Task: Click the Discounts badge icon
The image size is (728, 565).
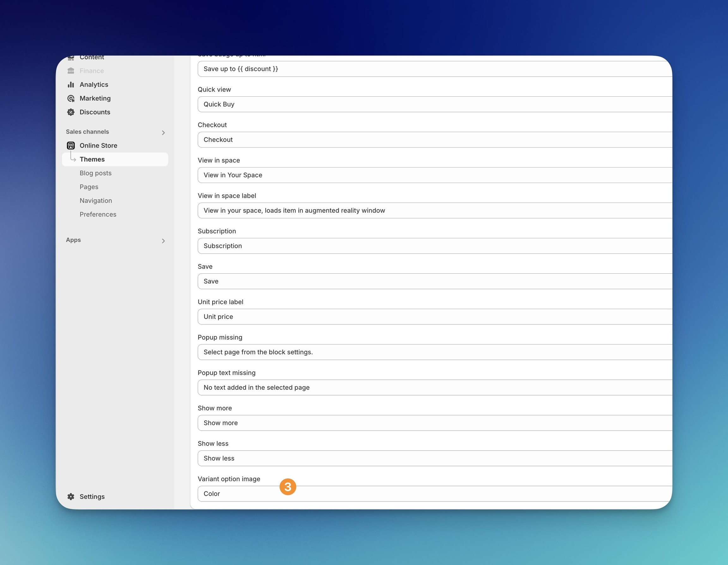Action: (71, 112)
